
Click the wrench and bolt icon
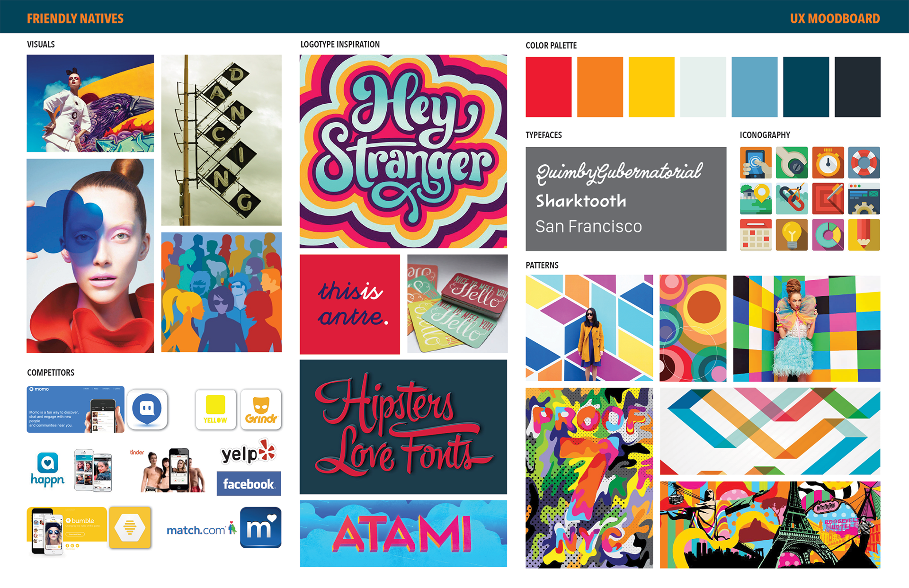click(x=792, y=162)
